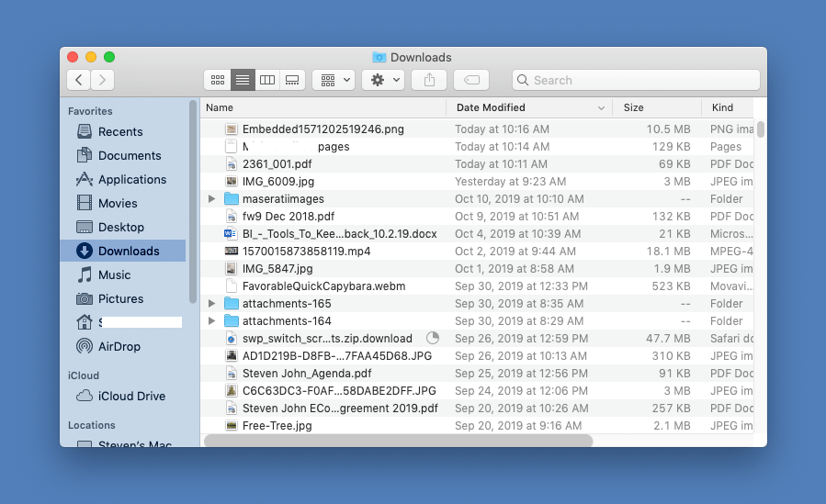Select the 1570015873858119.mp4 file icon
Screen dimensions: 826x504
click(x=232, y=251)
